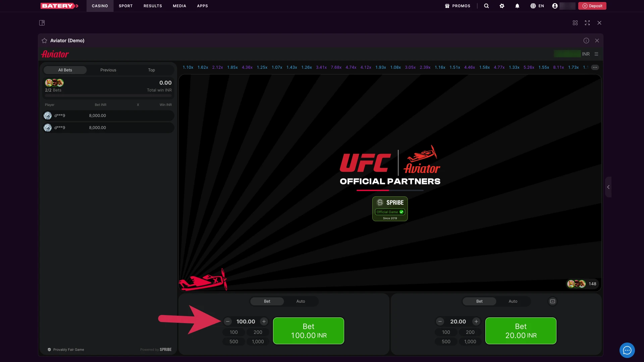Increase the 20.00 bet amount
The image size is (644, 362).
[476, 321]
